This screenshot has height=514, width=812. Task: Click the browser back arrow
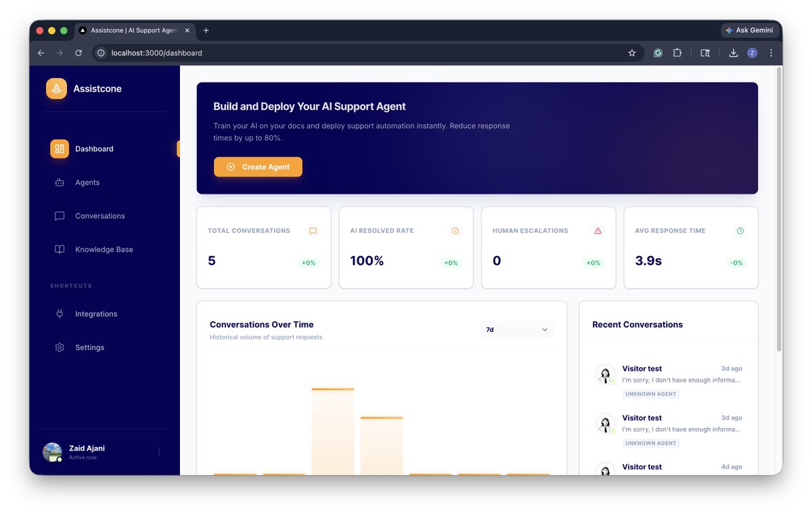click(41, 53)
